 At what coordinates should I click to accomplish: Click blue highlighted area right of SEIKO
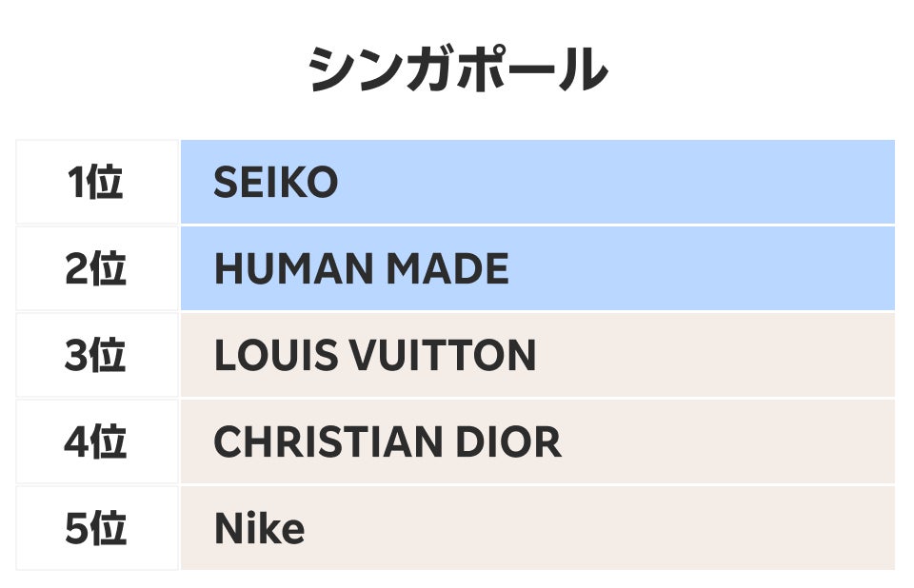click(619, 182)
